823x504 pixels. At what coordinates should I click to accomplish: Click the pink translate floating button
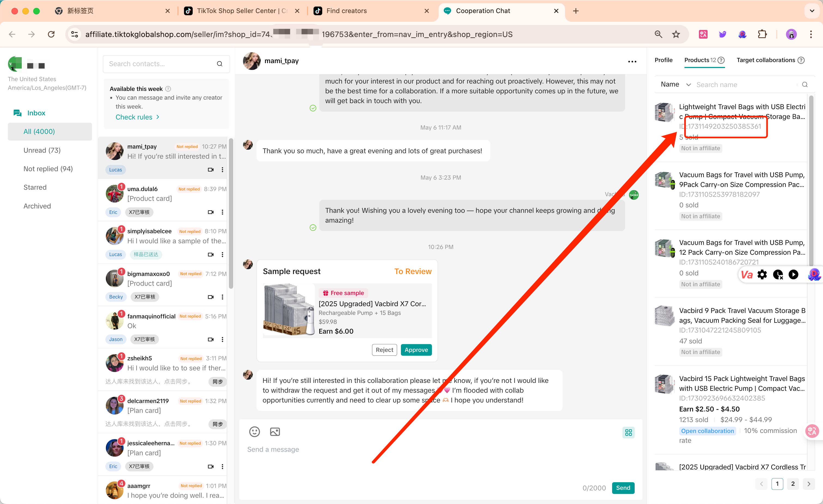(x=812, y=431)
